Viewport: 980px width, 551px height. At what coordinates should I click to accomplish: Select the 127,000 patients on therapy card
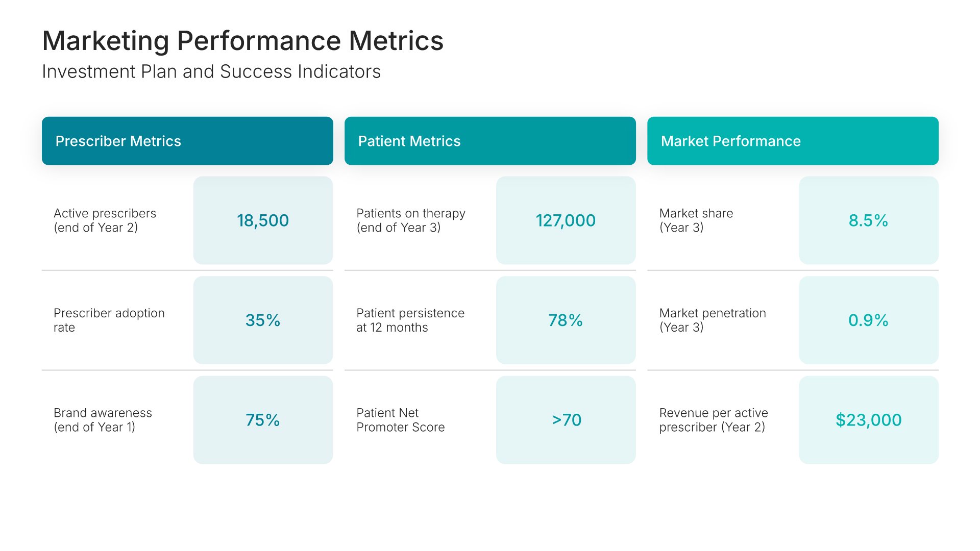click(x=566, y=220)
